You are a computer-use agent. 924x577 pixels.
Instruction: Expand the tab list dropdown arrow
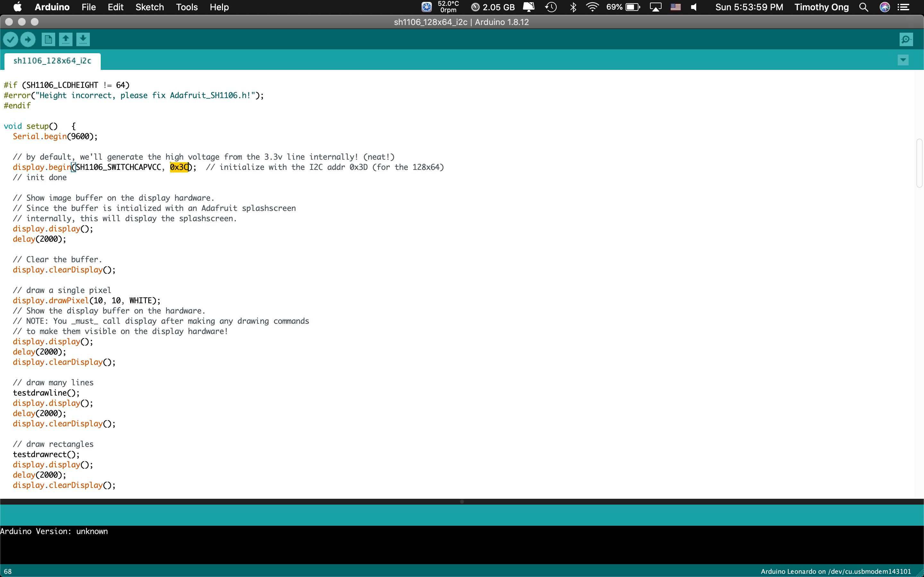pos(903,60)
